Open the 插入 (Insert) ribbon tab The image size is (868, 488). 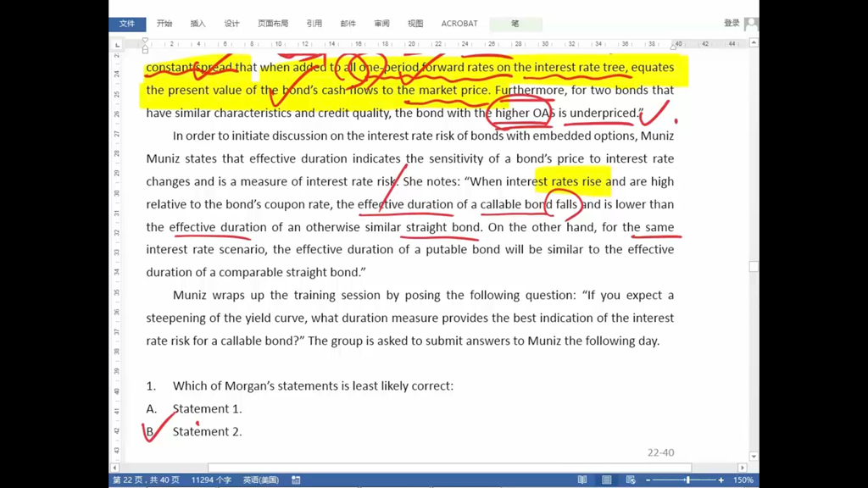point(198,24)
